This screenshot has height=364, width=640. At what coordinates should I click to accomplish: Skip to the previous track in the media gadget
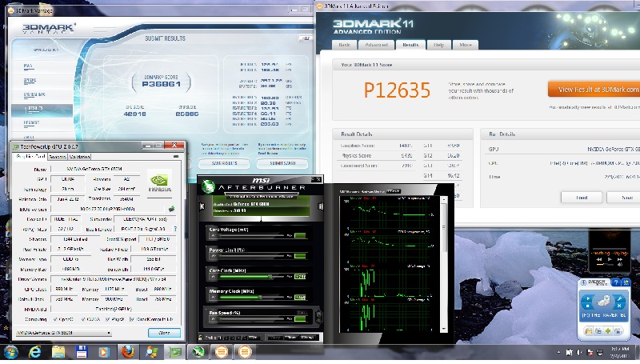click(599, 259)
